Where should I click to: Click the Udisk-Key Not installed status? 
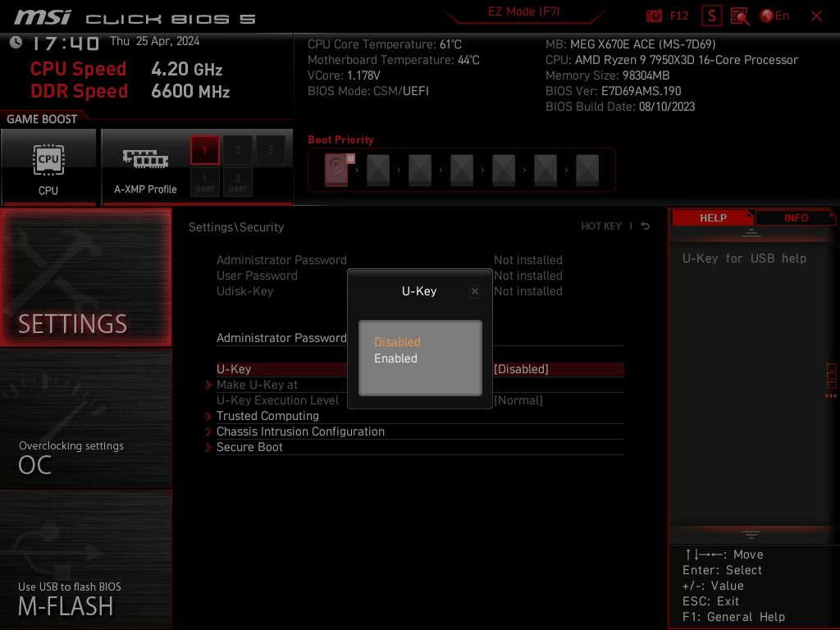[x=527, y=291]
